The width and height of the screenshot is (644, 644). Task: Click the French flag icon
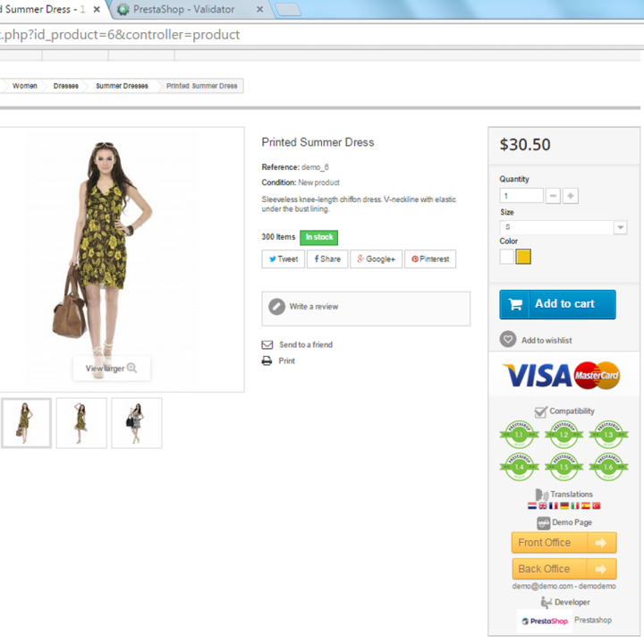[554, 506]
